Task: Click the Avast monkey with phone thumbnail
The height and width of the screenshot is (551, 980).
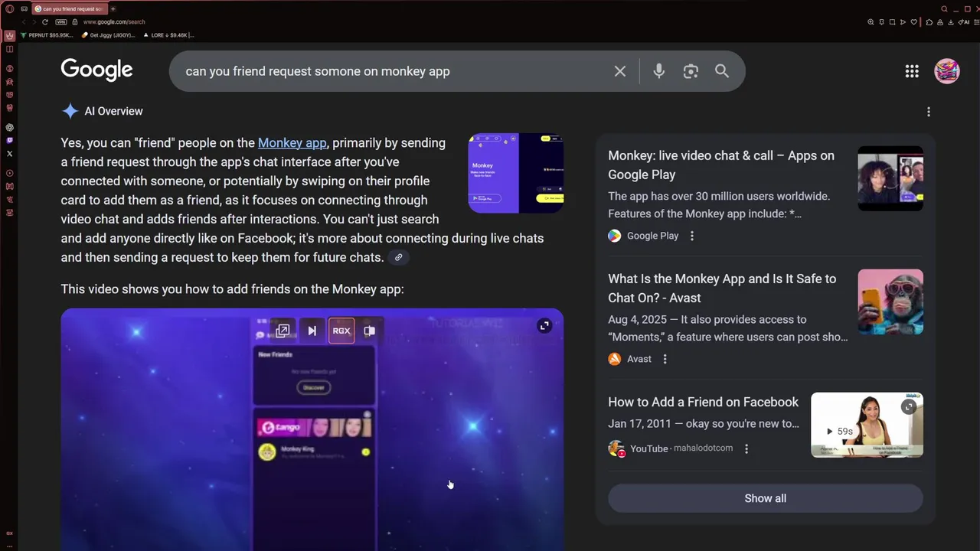Action: coord(890,302)
